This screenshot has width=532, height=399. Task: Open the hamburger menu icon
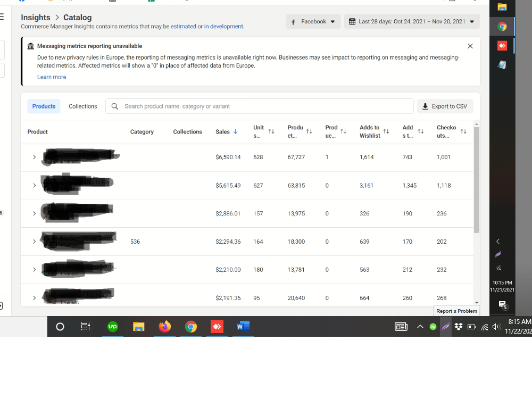tap(2, 16)
